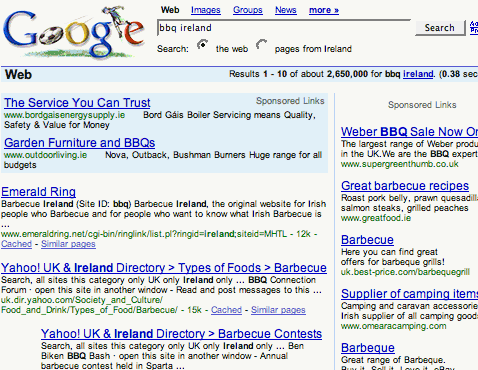Click www.bordgaisenergysupply.ie ad URL text
The width and height of the screenshot is (478, 370).
(65, 115)
